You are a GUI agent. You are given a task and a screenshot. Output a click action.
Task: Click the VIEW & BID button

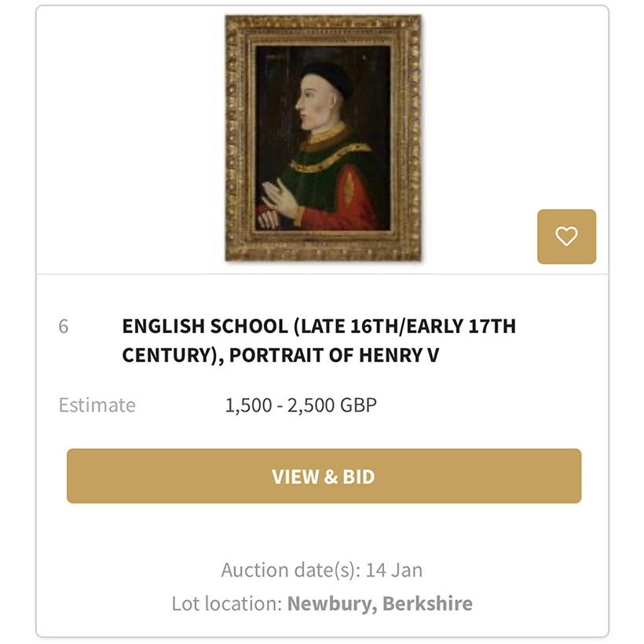click(324, 476)
